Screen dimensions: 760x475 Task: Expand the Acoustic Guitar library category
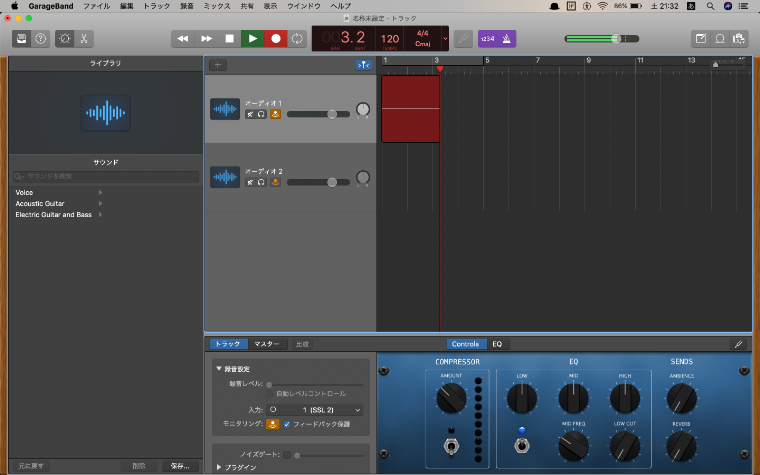coord(99,203)
